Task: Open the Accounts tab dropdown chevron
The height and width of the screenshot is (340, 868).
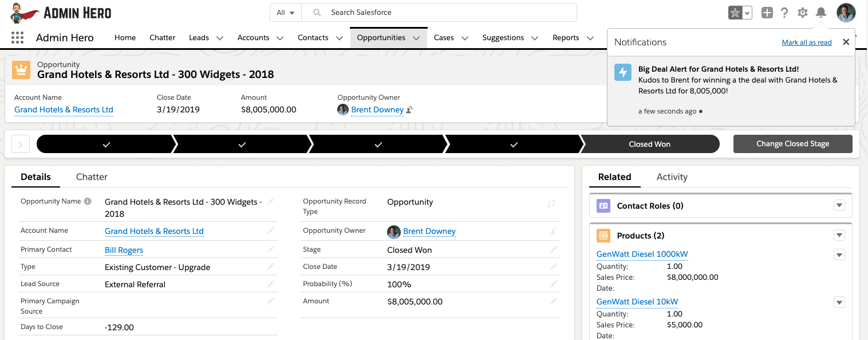Action: pos(280,38)
